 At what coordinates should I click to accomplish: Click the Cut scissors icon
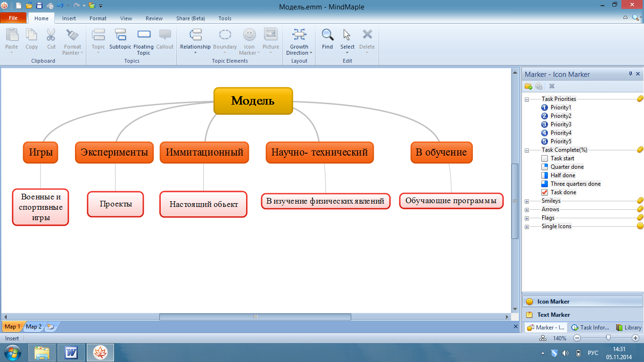click(x=51, y=35)
